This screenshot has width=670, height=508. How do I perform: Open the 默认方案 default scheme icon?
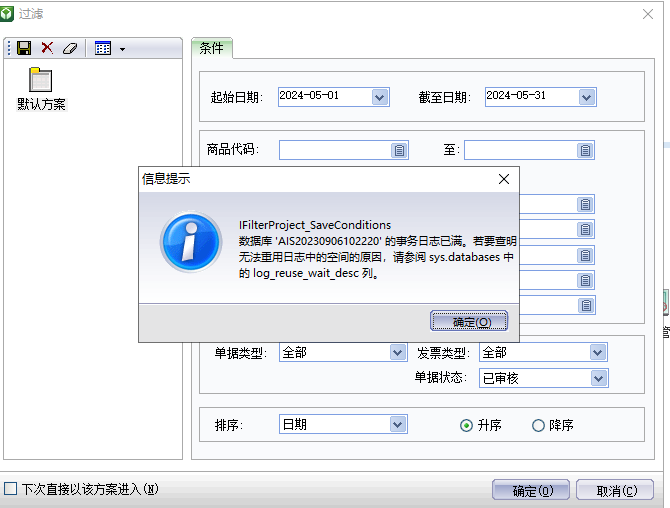coord(41,82)
